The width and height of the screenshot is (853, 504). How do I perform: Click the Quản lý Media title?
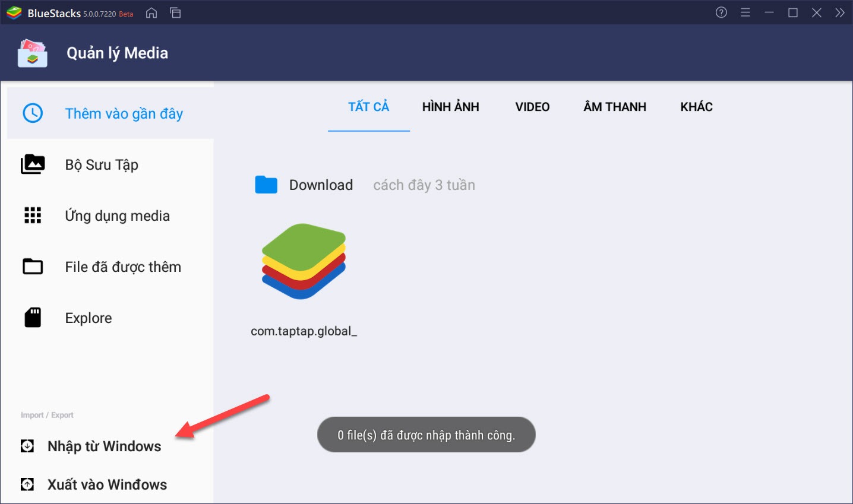[x=118, y=53]
